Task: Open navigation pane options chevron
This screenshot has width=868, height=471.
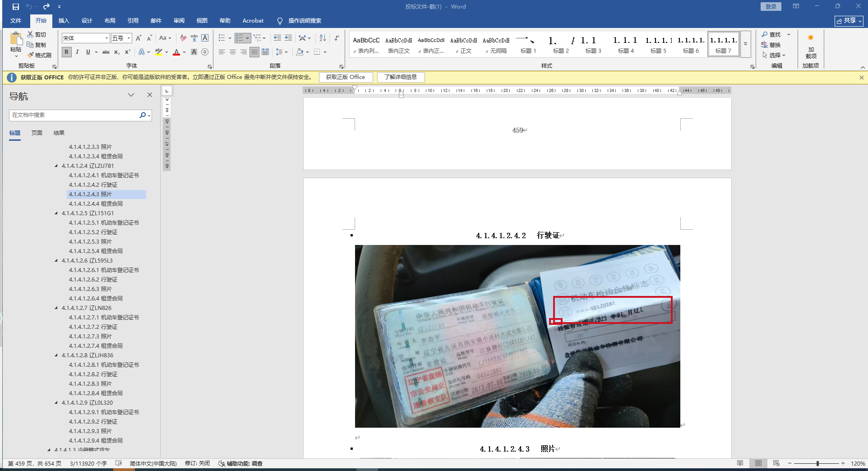Action: [131, 95]
